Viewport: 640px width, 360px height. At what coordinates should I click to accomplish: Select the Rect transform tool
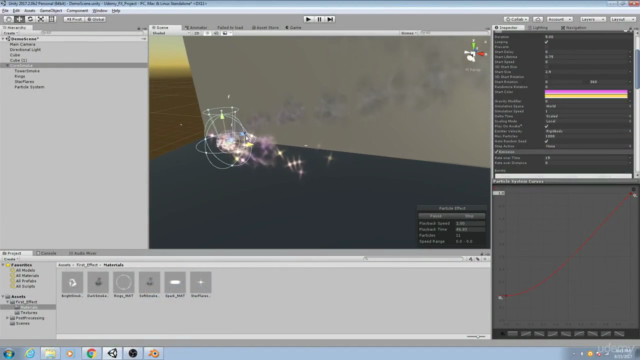[x=52, y=19]
